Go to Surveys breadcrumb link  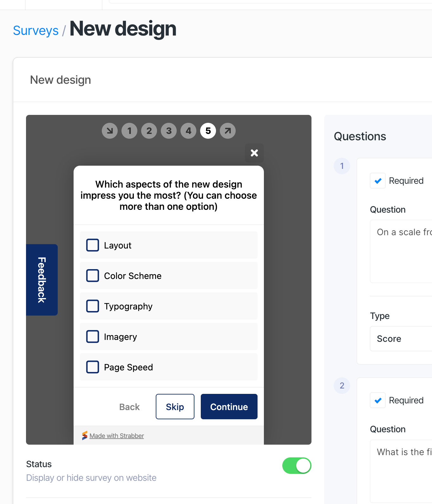tap(36, 30)
